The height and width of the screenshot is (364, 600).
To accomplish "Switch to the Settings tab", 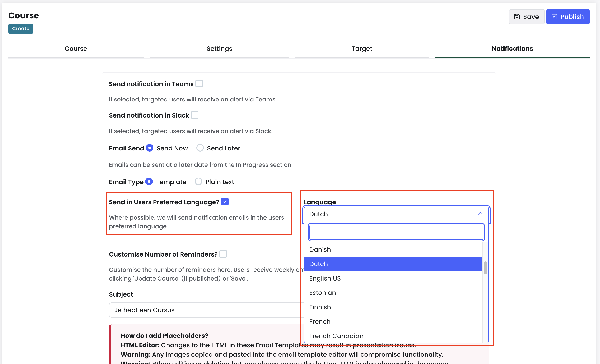I will click(x=219, y=48).
